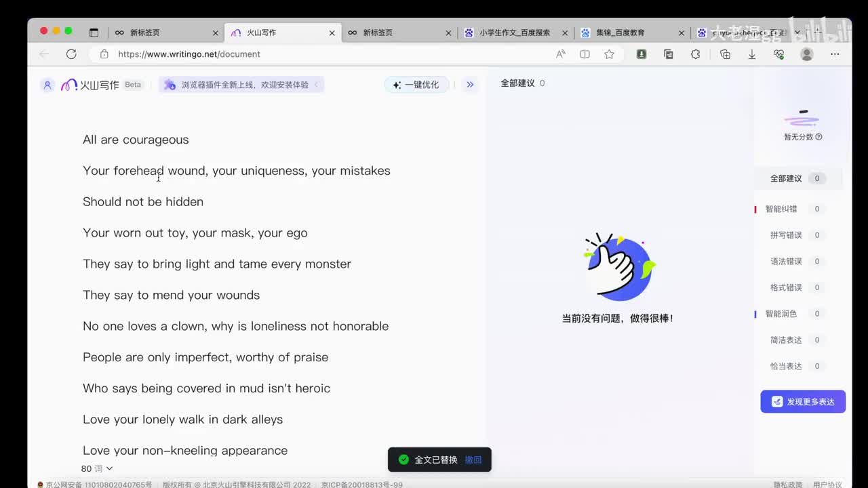
Task: Switch to the 小学生作文_百度搜索 tab
Action: 514,33
